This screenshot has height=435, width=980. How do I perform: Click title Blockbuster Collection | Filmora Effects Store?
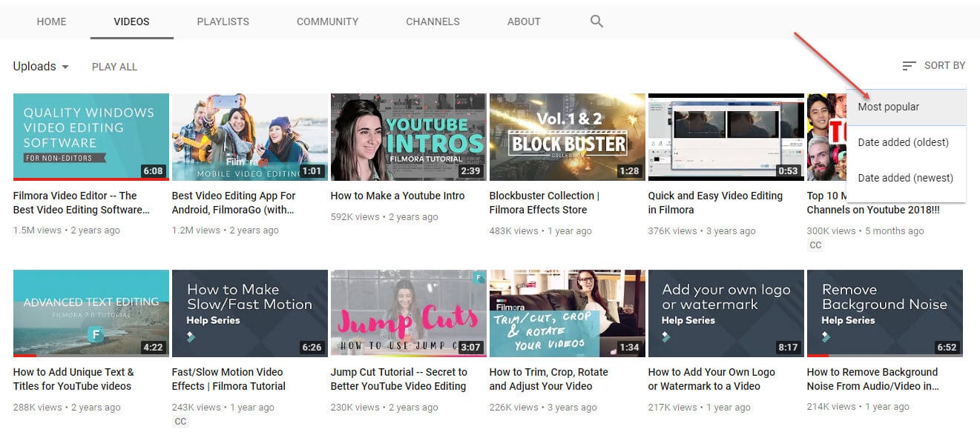[545, 203]
